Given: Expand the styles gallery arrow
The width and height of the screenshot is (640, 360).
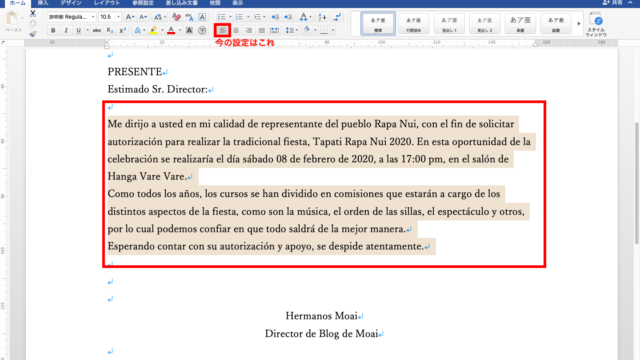Looking at the screenshot, I should tap(578, 24).
